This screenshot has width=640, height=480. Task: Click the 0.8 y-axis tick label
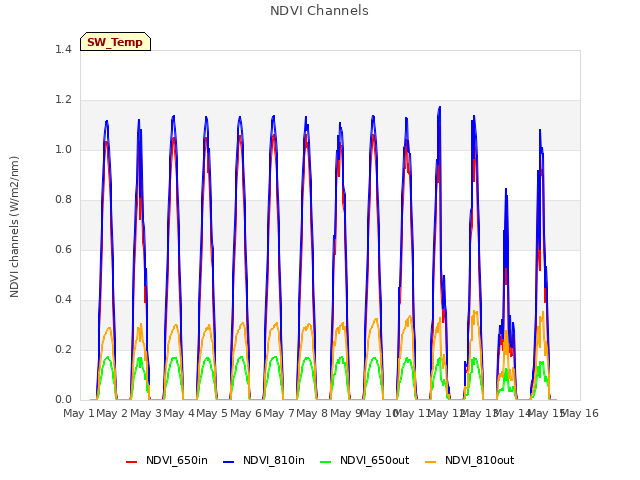(x=63, y=200)
